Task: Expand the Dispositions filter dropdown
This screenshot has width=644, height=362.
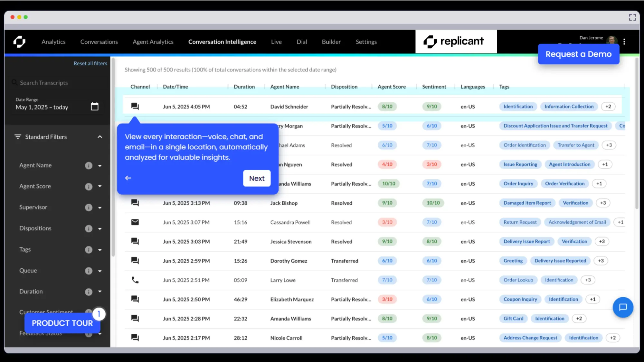Action: (100, 229)
